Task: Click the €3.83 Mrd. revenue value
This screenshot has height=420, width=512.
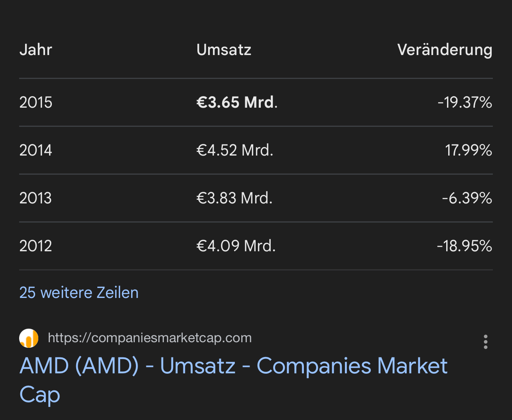Action: click(234, 198)
